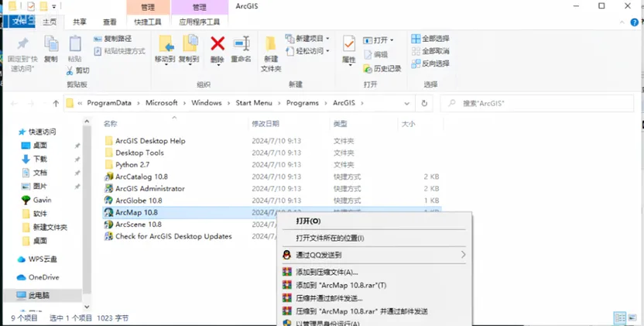Switch to the File (文件) tab

pos(19,22)
